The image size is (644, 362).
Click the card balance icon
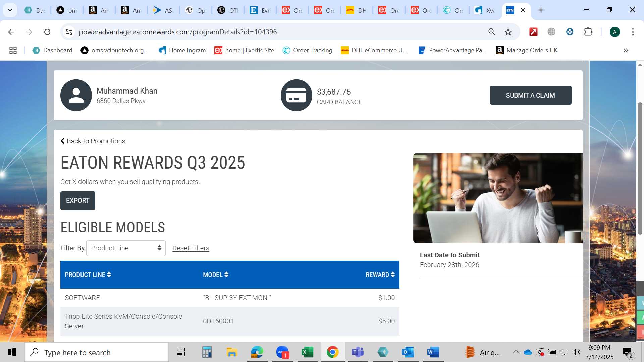[297, 95]
